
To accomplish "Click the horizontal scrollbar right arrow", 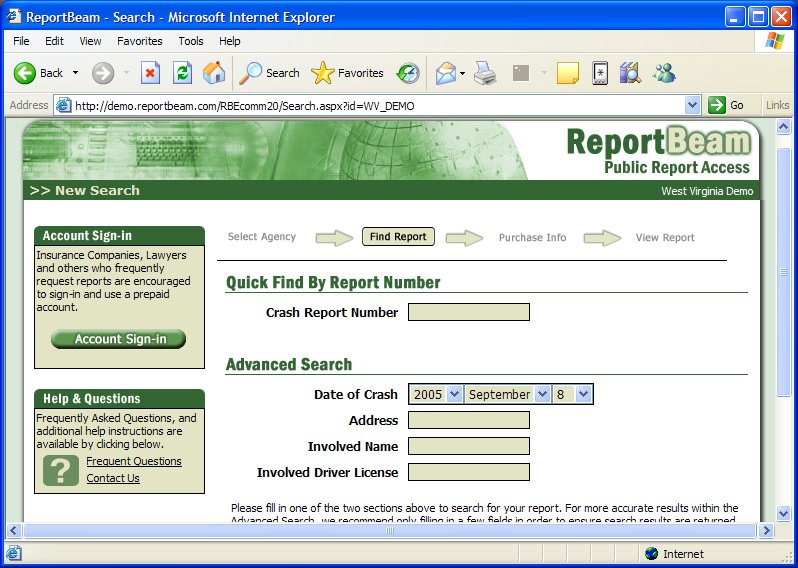I will point(766,531).
